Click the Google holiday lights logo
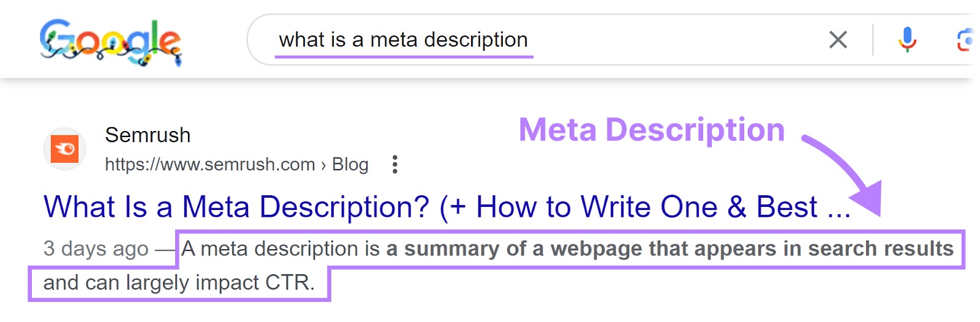 tap(110, 42)
